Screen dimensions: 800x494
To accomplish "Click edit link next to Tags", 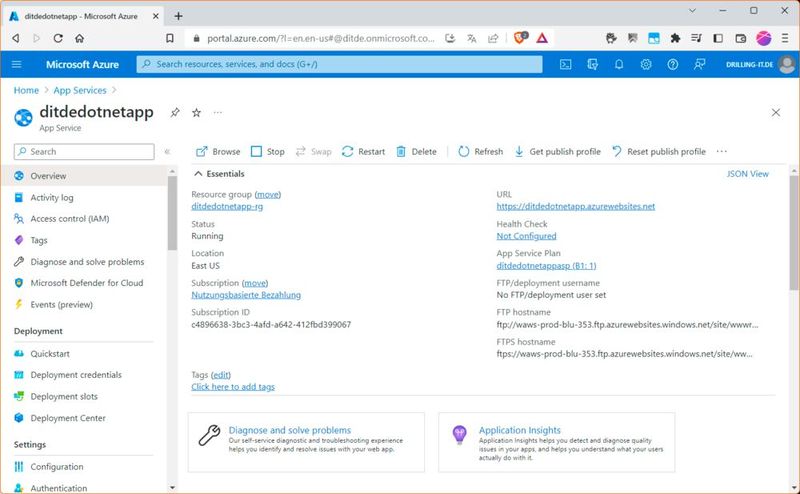I will (x=221, y=375).
